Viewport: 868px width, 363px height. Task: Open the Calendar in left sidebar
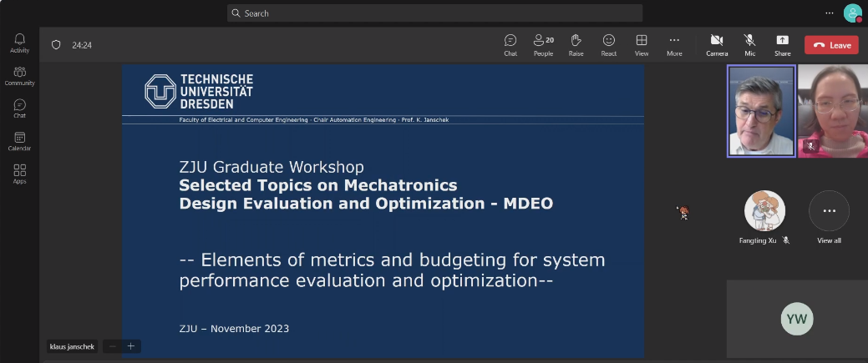click(x=20, y=141)
